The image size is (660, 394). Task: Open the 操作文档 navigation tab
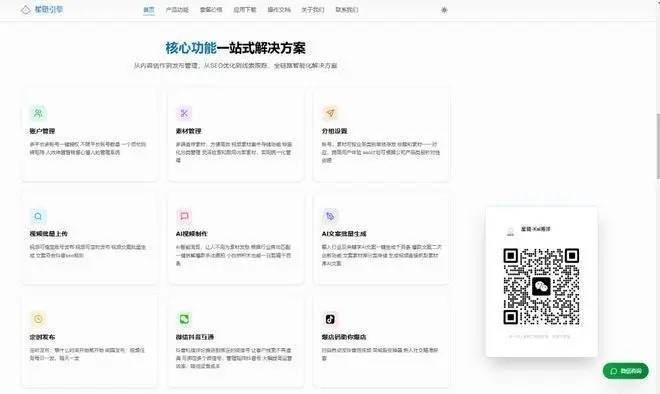[x=279, y=10]
